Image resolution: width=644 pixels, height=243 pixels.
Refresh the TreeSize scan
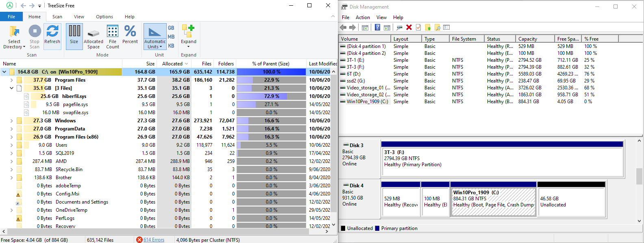click(x=52, y=37)
